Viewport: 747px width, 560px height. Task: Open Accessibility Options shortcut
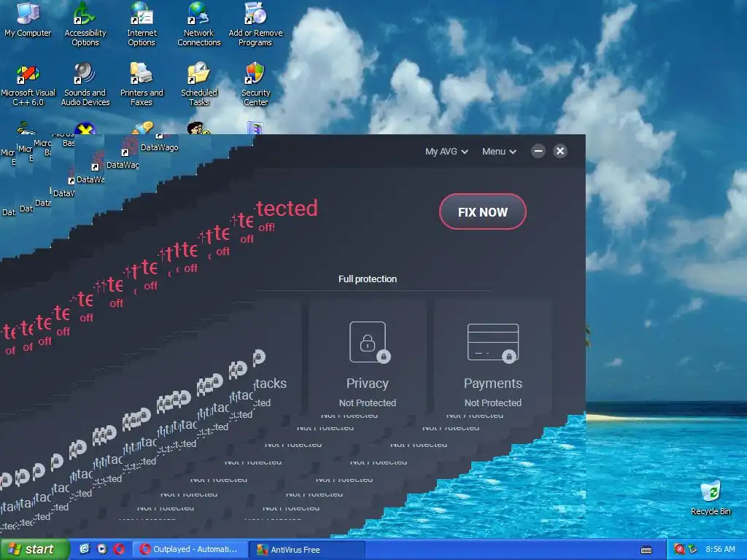tap(85, 24)
